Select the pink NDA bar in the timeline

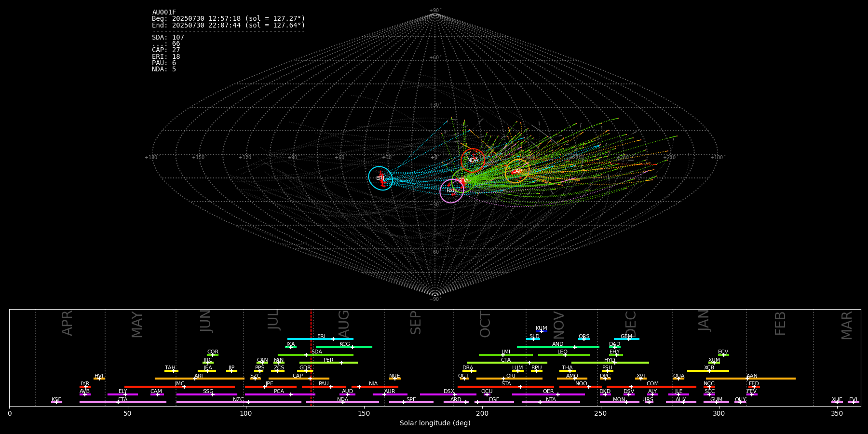(342, 402)
